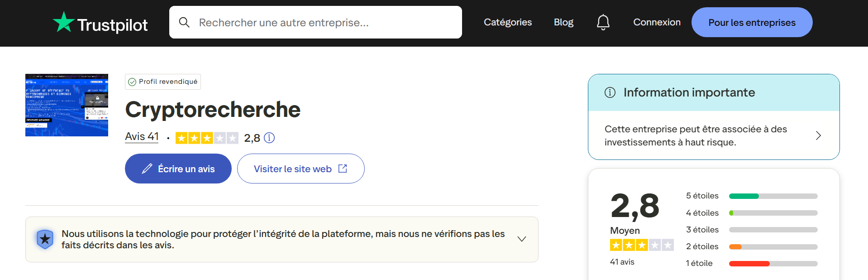868x280 pixels.
Task: Open the Catégories menu
Action: pos(508,22)
